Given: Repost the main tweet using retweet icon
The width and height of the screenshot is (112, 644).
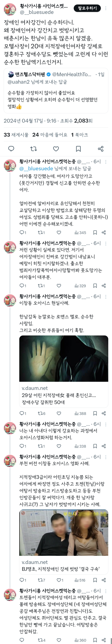Looking at the screenshot, I should click(34, 149).
